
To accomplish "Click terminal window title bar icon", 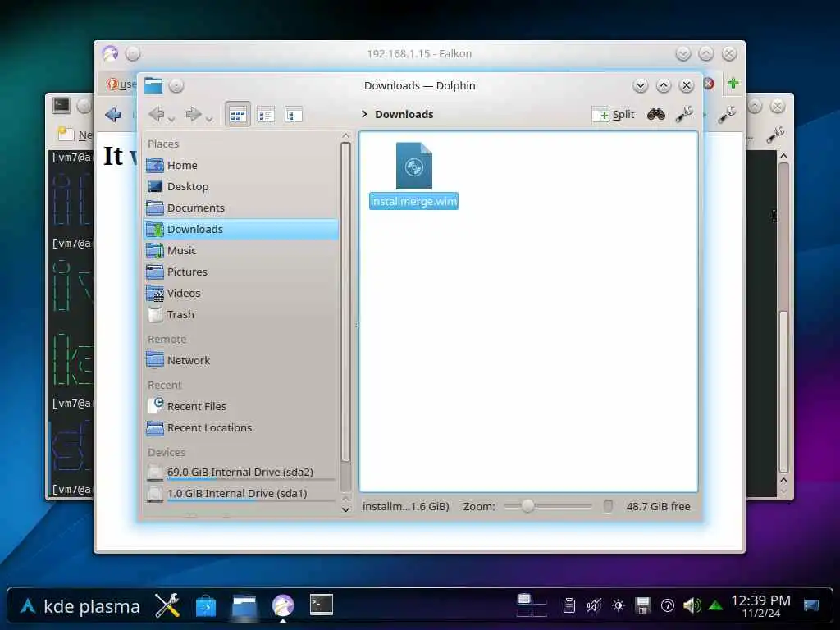I will point(61,106).
